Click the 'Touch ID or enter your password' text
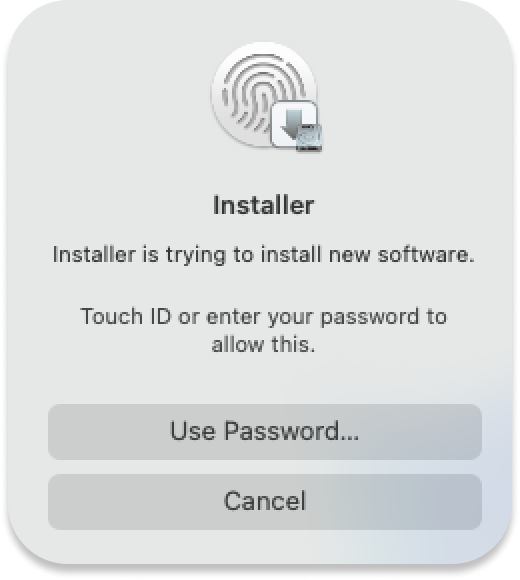Viewport: 520px width, 580px height. [264, 317]
